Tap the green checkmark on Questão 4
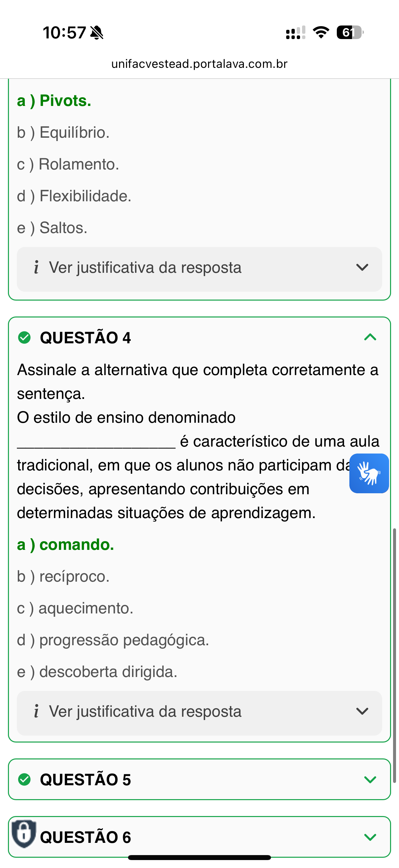This screenshot has width=399, height=868. click(24, 337)
